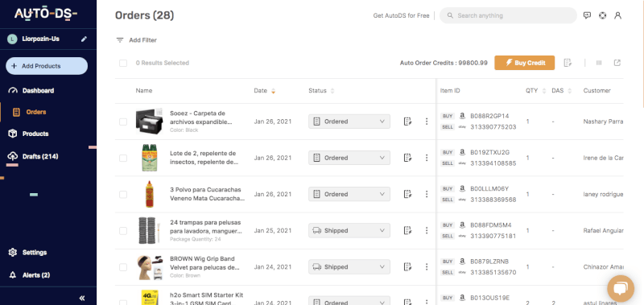Image resolution: width=644 pixels, height=305 pixels.
Task: Click sell item ID 313390775203
Action: click(493, 127)
